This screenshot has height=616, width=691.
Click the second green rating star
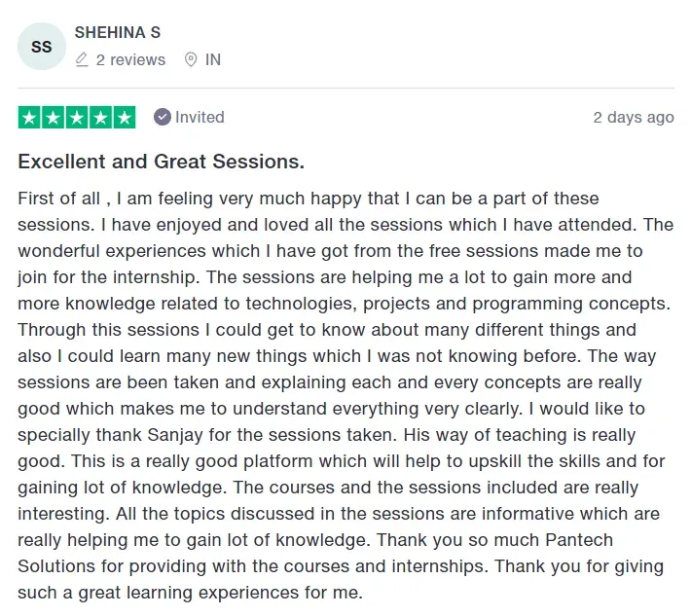click(x=54, y=117)
